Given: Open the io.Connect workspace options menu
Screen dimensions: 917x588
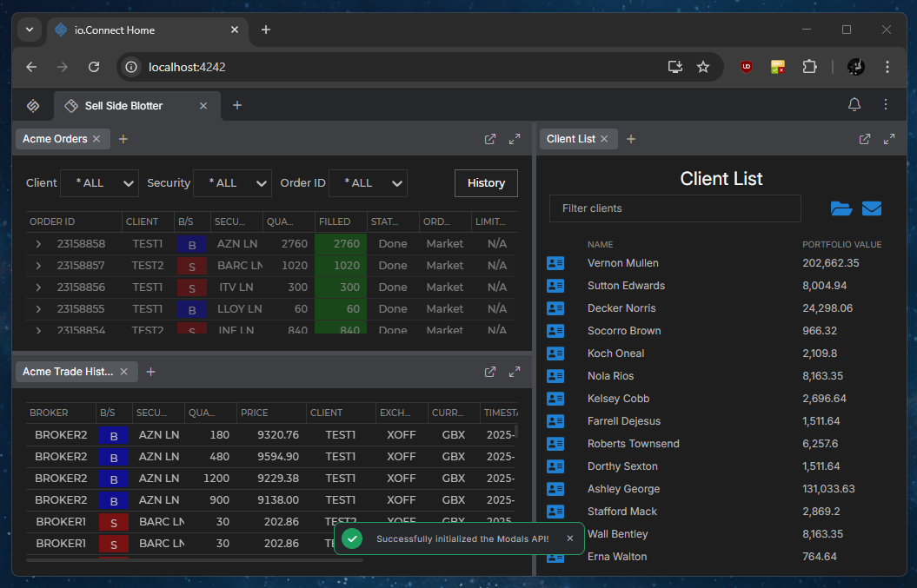Looking at the screenshot, I should click(886, 104).
